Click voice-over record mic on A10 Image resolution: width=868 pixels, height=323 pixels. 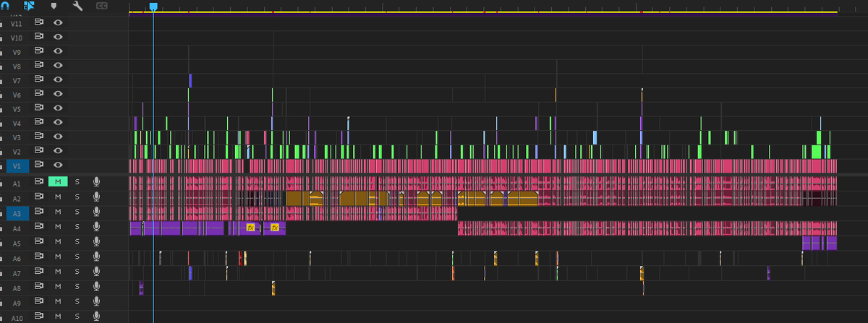(x=96, y=316)
